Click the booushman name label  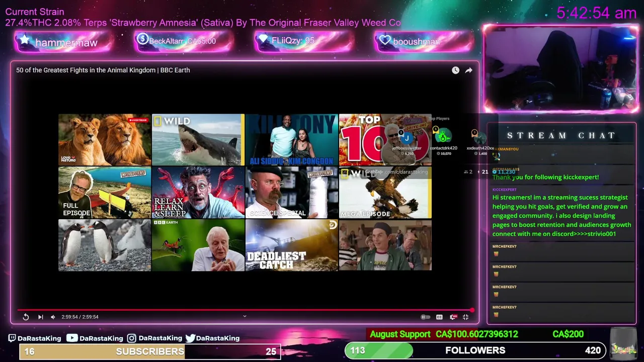click(x=416, y=42)
